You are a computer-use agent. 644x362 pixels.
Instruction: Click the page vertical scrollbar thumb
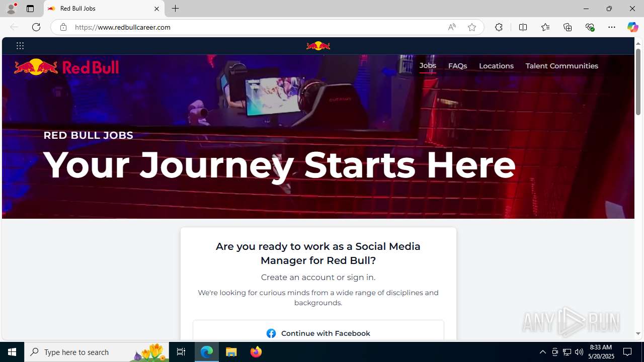click(x=638, y=83)
